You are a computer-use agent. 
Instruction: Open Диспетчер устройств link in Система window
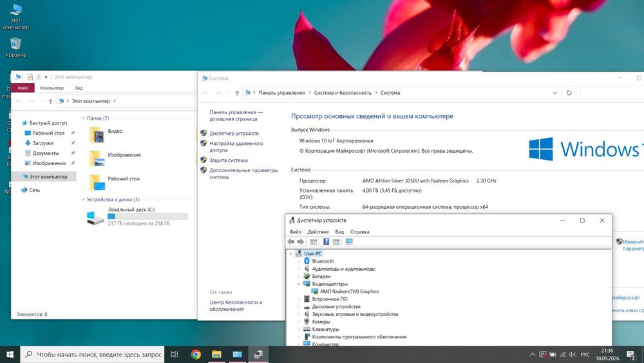click(x=234, y=133)
